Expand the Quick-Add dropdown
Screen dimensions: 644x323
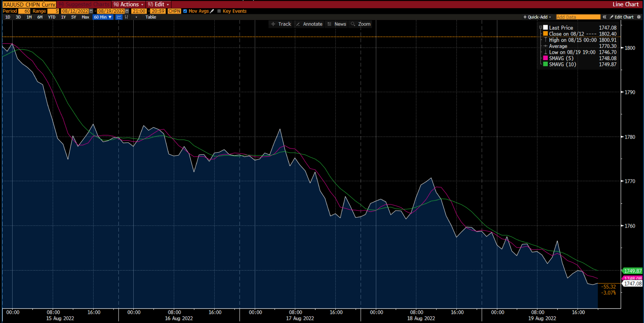tap(537, 17)
